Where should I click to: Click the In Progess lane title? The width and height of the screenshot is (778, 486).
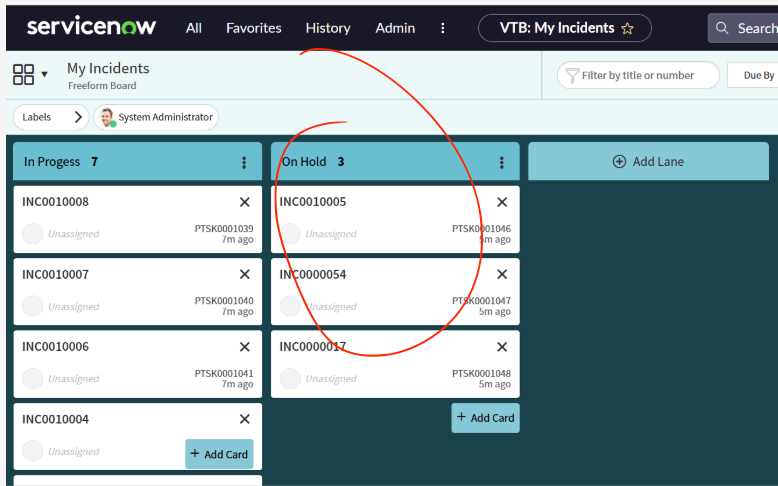(52, 162)
